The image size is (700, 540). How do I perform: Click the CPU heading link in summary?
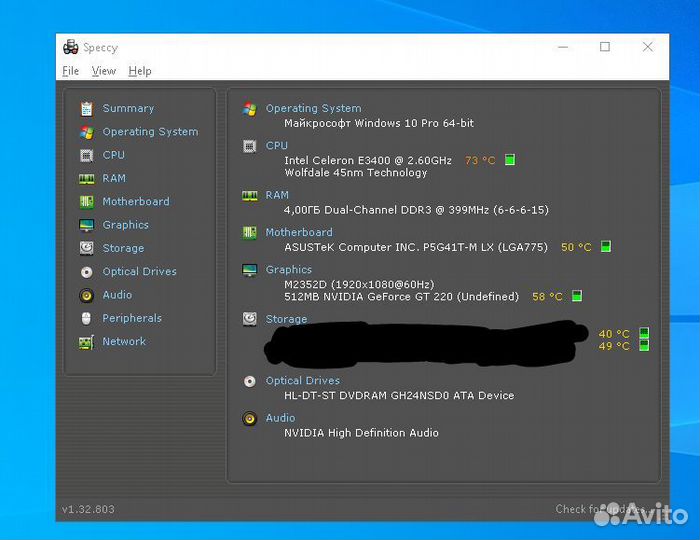tap(277, 145)
